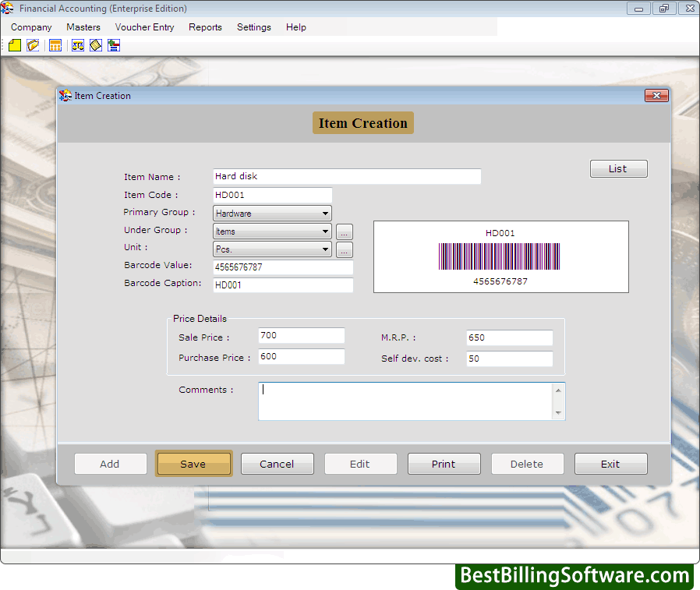Screen dimensions: 700x590
Task: Click the Item Name field
Action: pyautogui.click(x=347, y=176)
